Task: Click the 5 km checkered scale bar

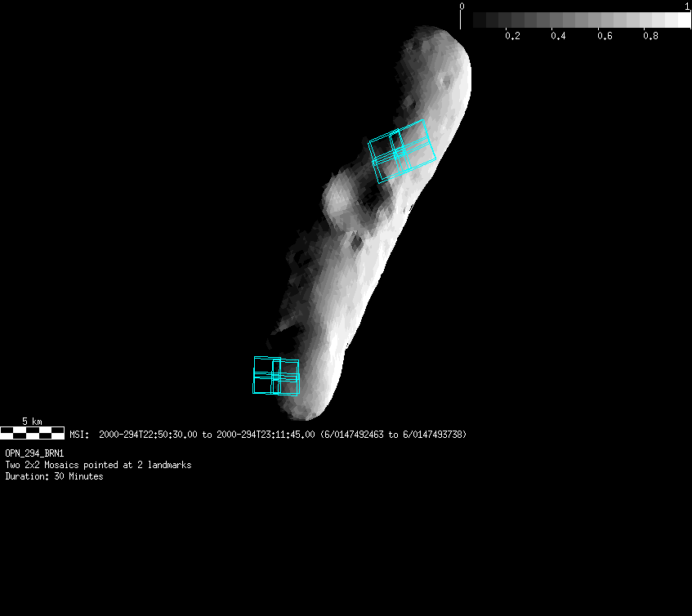Action: tap(32, 433)
